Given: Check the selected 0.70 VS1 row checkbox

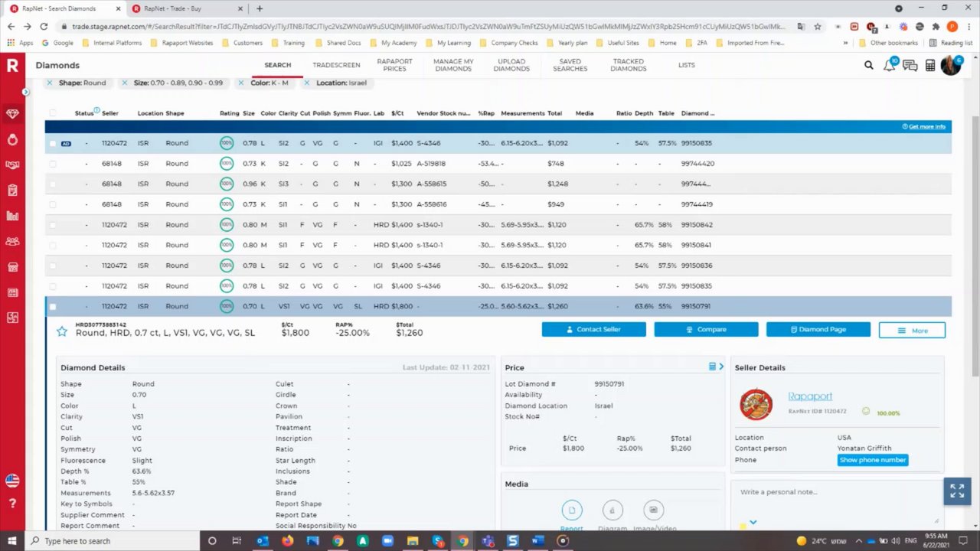Looking at the screenshot, I should point(53,306).
